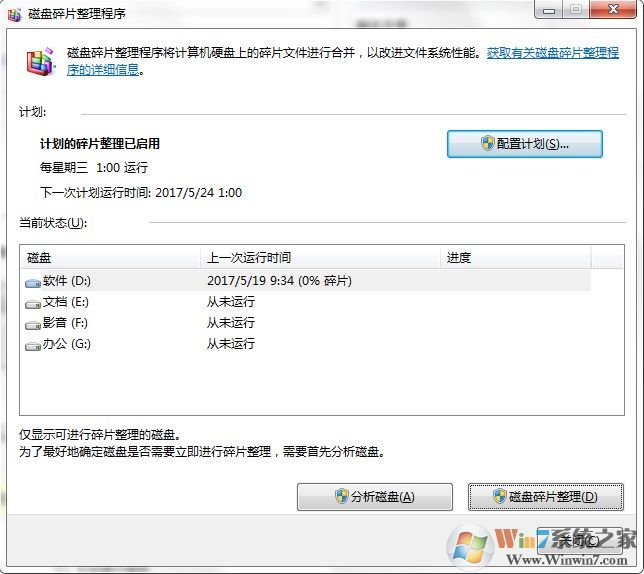Select the 软件 (D:) drive icon
Image resolution: width=644 pixels, height=574 pixels.
point(33,283)
